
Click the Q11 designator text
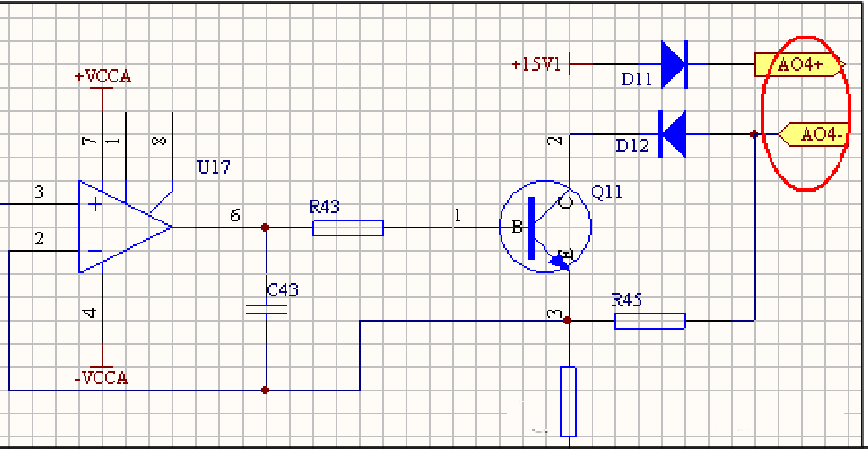607,192
